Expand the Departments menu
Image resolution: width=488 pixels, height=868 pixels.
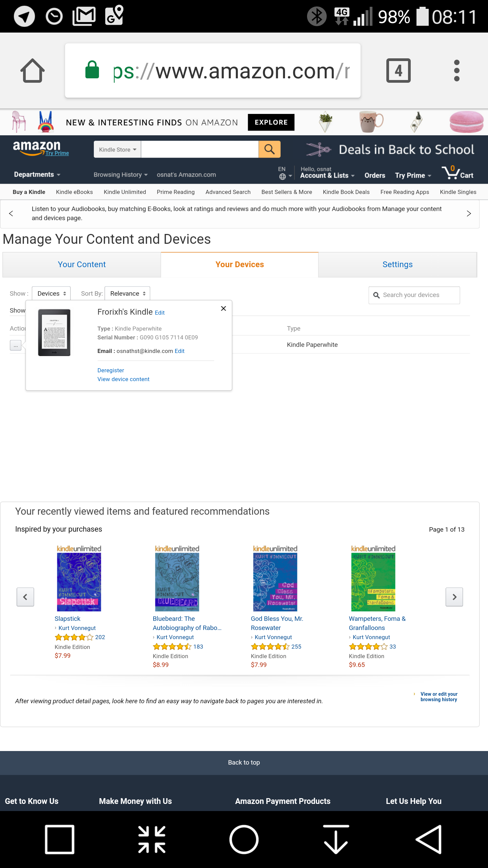(37, 174)
